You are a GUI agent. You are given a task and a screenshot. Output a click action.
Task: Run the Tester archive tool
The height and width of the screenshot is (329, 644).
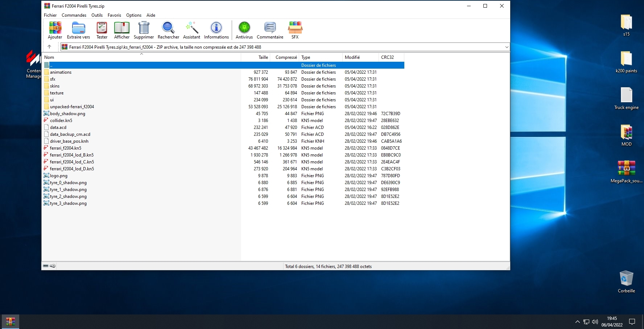click(102, 30)
